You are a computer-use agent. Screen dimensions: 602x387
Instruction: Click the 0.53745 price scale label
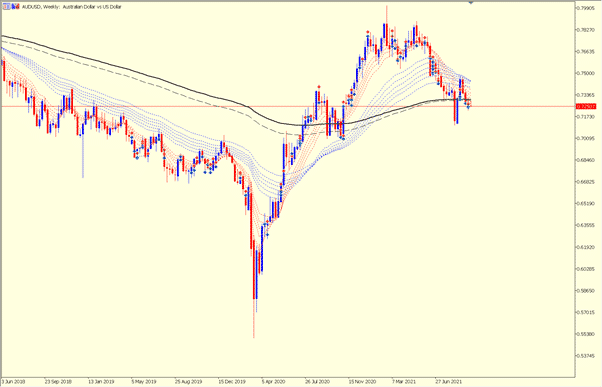click(586, 356)
